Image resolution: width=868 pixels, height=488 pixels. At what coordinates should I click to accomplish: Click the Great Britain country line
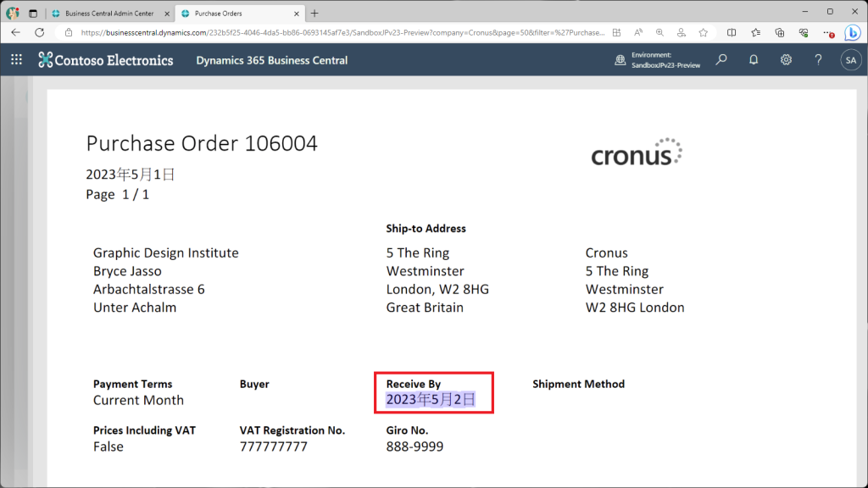click(x=425, y=308)
